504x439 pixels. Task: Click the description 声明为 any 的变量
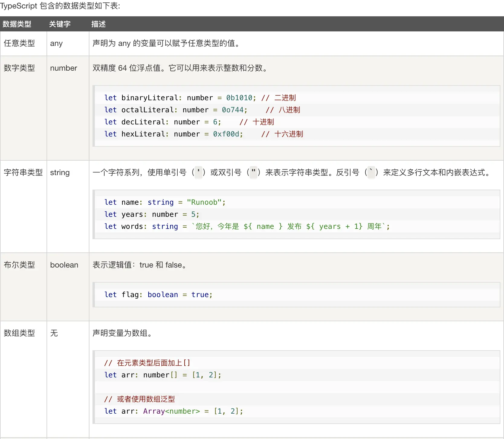click(166, 43)
